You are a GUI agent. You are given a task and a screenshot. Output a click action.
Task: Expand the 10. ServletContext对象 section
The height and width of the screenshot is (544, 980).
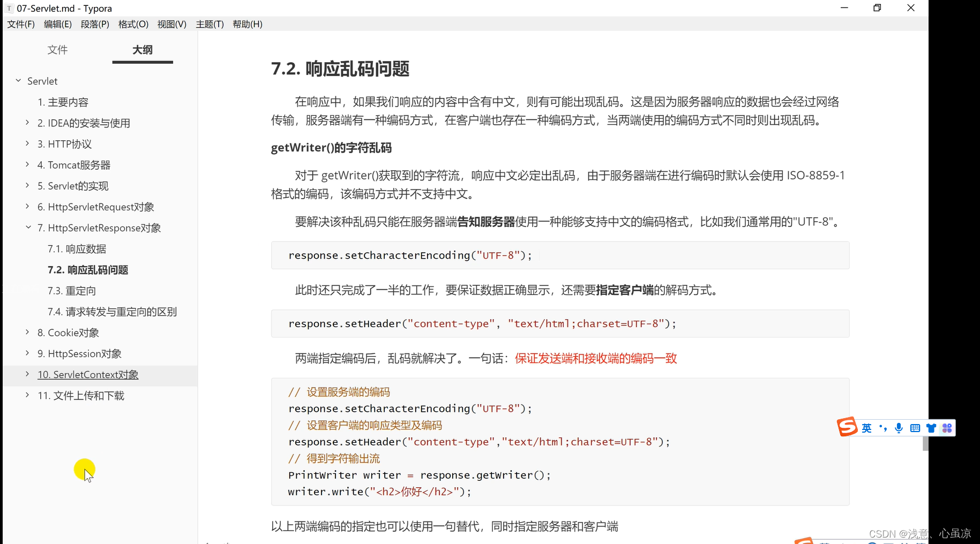(x=28, y=374)
